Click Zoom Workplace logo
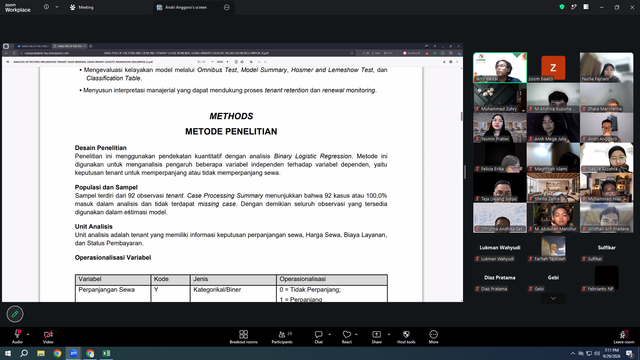The width and height of the screenshot is (640, 360). click(18, 7)
